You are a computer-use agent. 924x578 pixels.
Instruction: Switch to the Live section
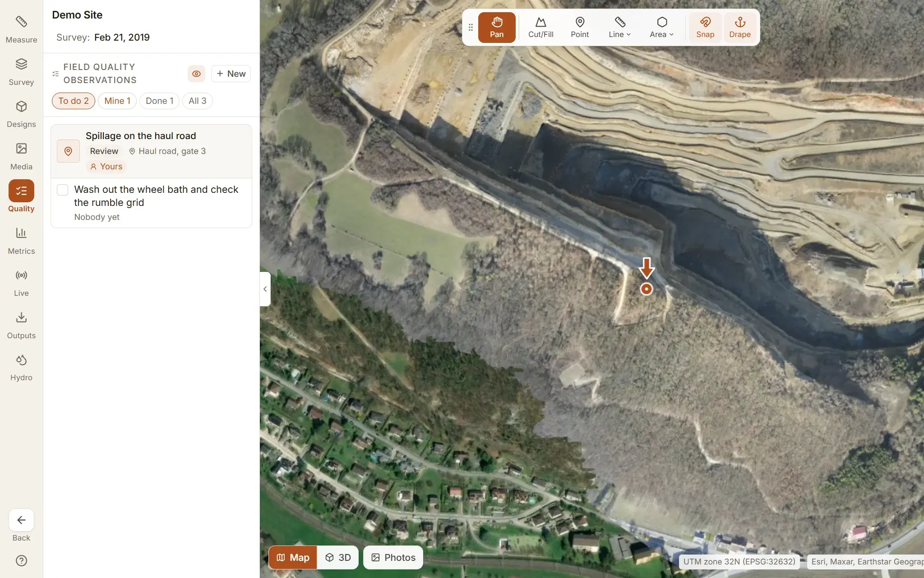(21, 283)
